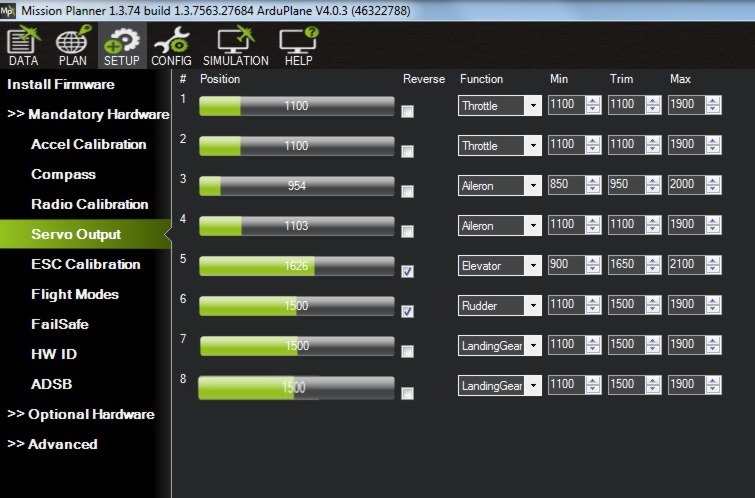
Task: Select the SETUP initial setup icon
Action: (122, 46)
